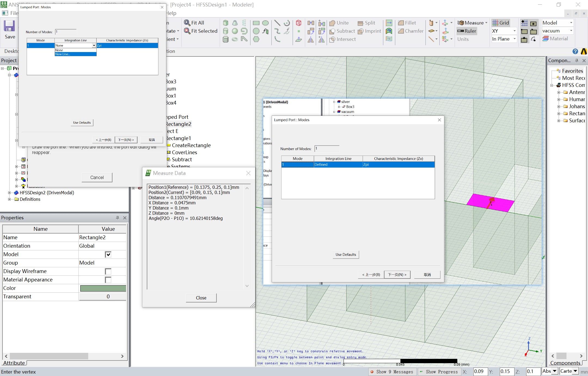Open the blue help question icon

pyautogui.click(x=575, y=51)
